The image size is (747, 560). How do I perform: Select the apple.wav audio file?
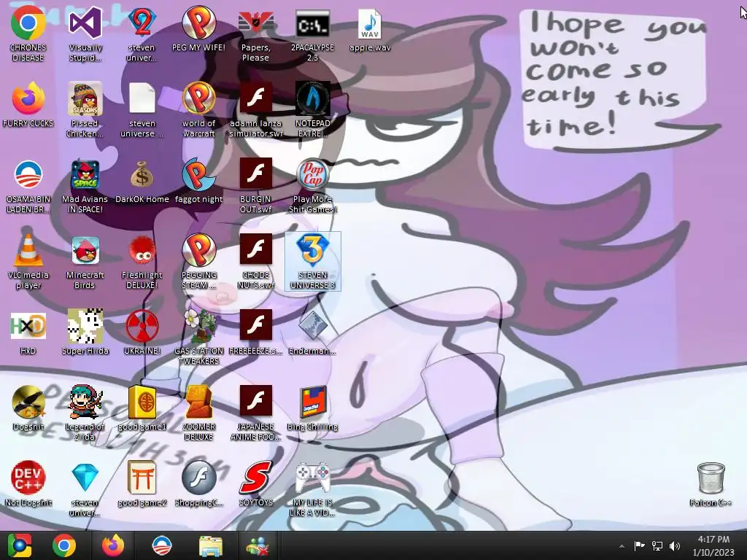(x=370, y=31)
